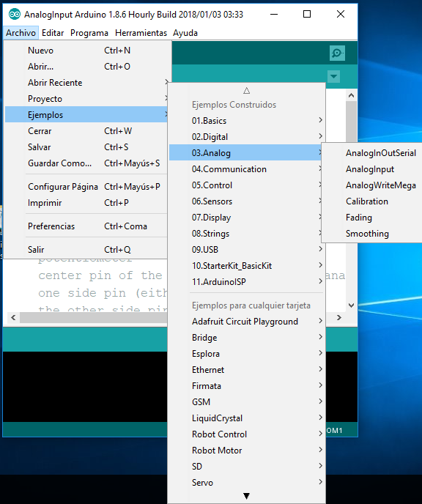Click the Arduino logo in title bar
422x504 pixels.
(14, 15)
